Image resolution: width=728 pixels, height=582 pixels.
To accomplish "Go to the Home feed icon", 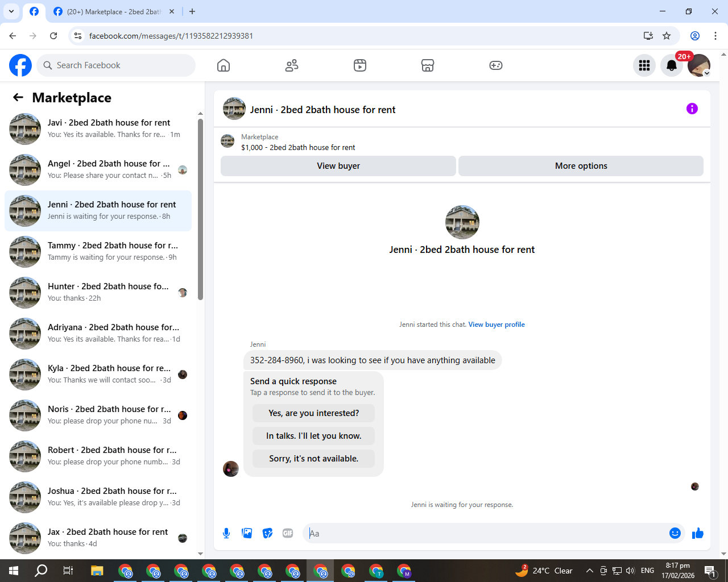I will point(224,65).
